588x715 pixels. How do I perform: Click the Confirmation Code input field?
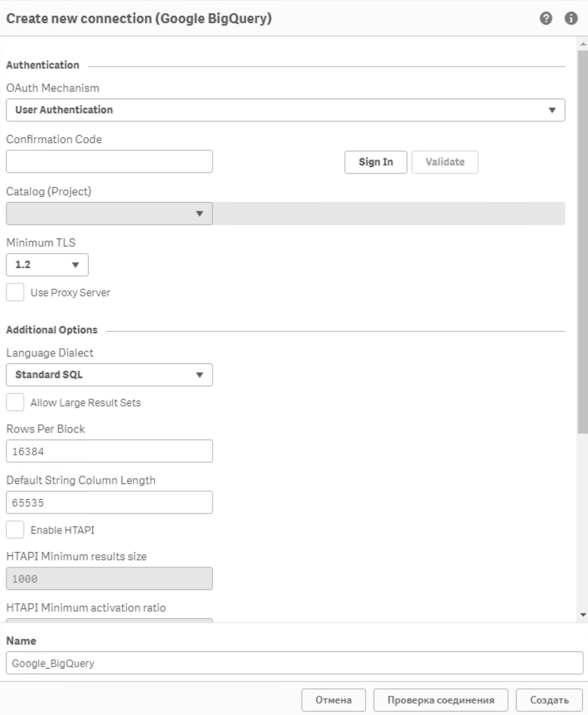109,162
